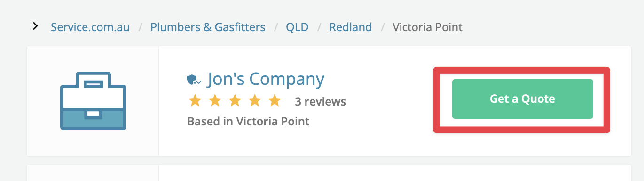Click the fifth rating star
Image resolution: width=644 pixels, height=181 pixels.
pos(274,100)
